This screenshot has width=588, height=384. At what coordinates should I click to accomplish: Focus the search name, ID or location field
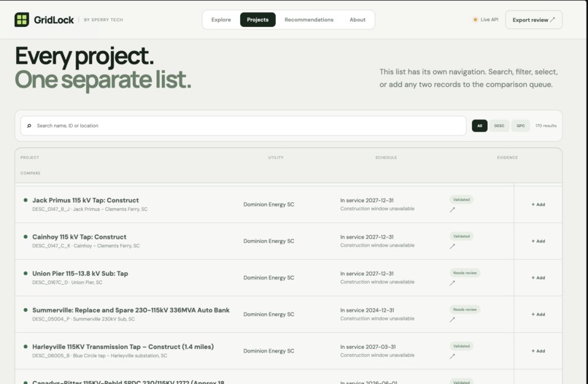tap(244, 126)
